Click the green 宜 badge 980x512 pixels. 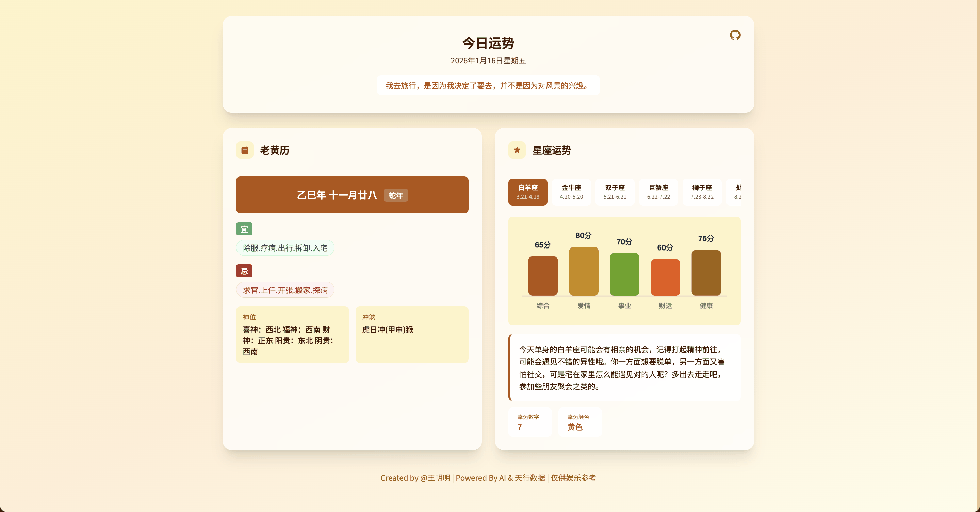[x=244, y=229]
